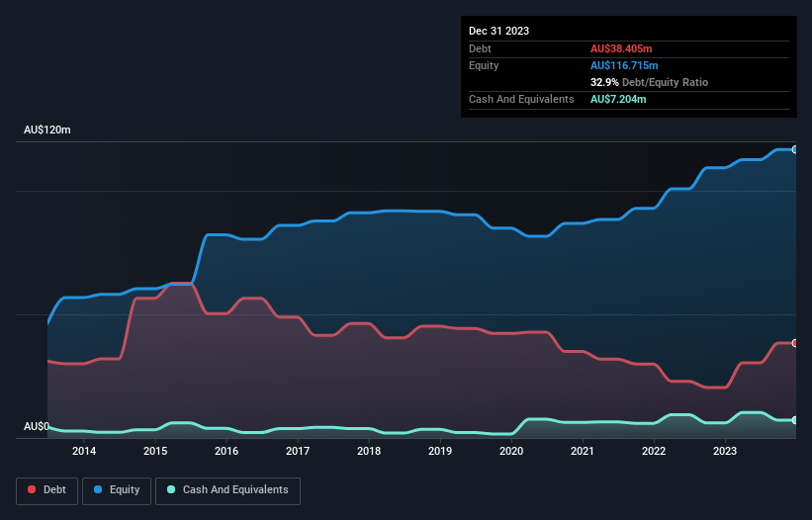Toggle the Equity series legend button
The height and width of the screenshot is (520, 812).
117,490
